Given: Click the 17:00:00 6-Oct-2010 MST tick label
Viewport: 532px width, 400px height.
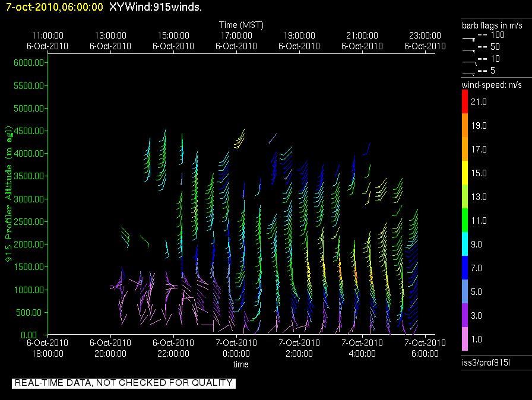Looking at the screenshot, I should [x=236, y=41].
